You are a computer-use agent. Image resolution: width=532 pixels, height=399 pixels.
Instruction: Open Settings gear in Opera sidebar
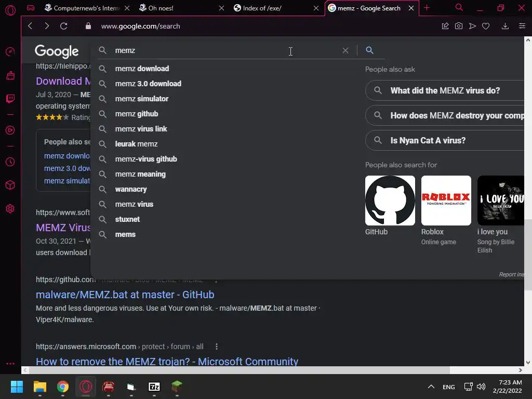click(10, 209)
